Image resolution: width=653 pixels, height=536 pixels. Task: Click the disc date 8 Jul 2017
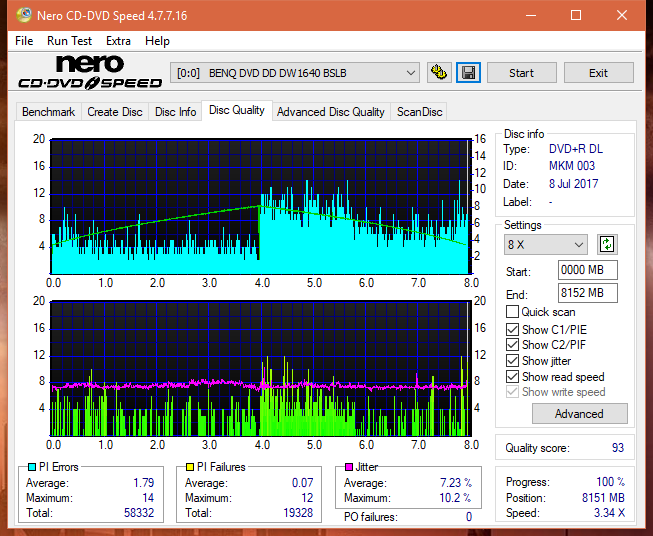(x=573, y=184)
